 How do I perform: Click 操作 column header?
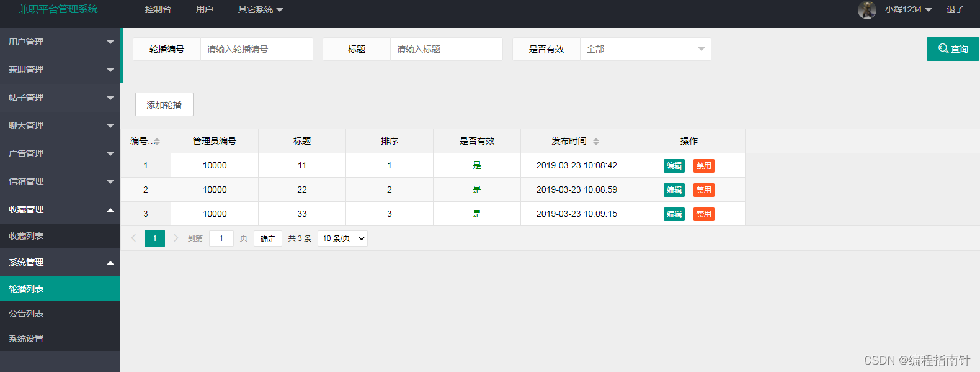689,141
